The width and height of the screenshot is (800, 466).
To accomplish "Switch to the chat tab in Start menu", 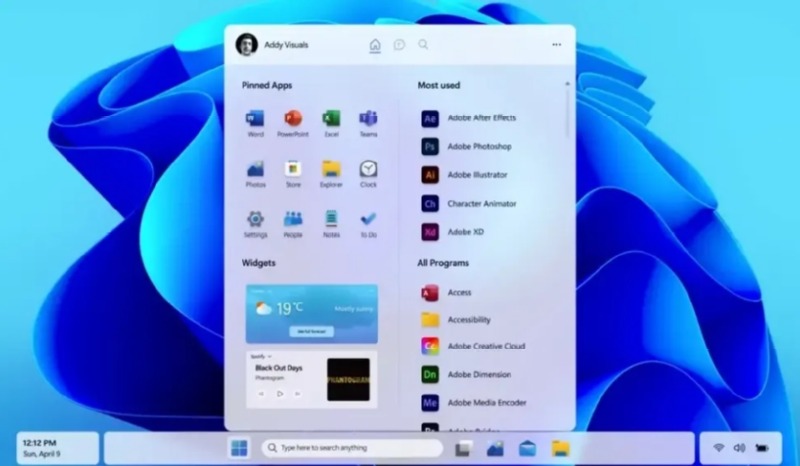I will (x=399, y=45).
